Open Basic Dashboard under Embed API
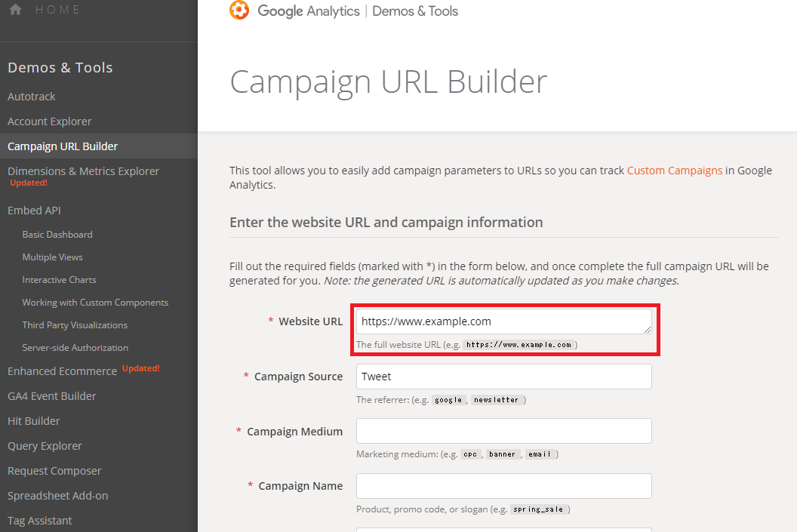This screenshot has height=532, width=797. pyautogui.click(x=57, y=234)
